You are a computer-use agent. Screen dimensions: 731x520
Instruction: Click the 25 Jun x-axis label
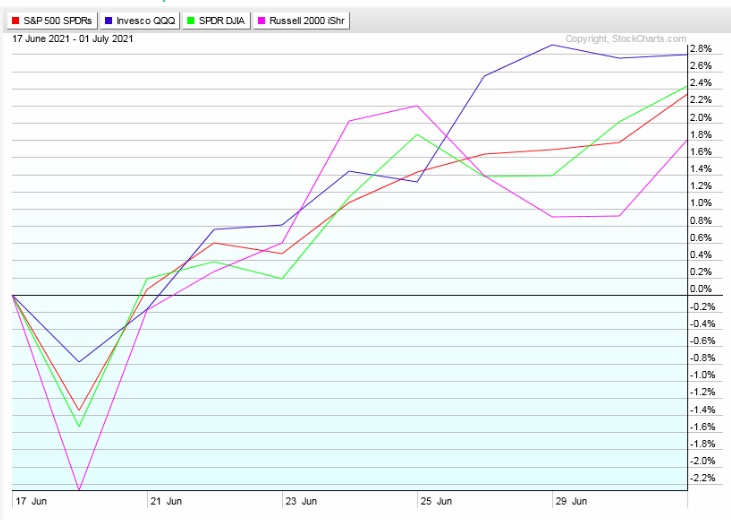pyautogui.click(x=436, y=501)
